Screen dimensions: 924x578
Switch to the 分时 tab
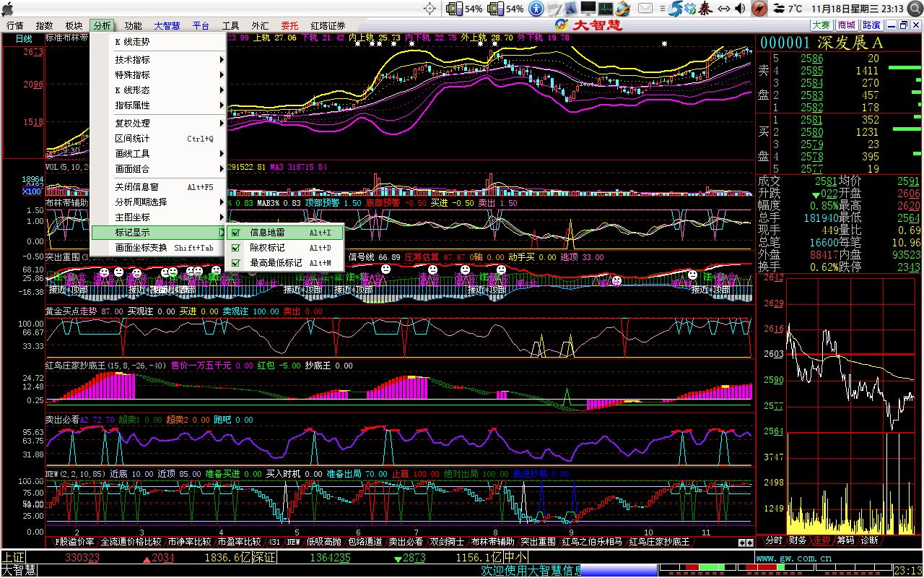click(773, 540)
